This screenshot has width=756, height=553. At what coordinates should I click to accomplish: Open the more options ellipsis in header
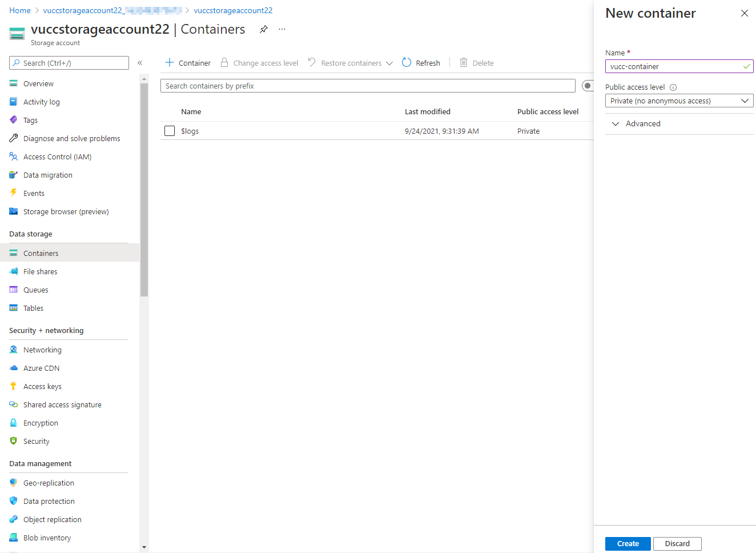pyautogui.click(x=282, y=29)
